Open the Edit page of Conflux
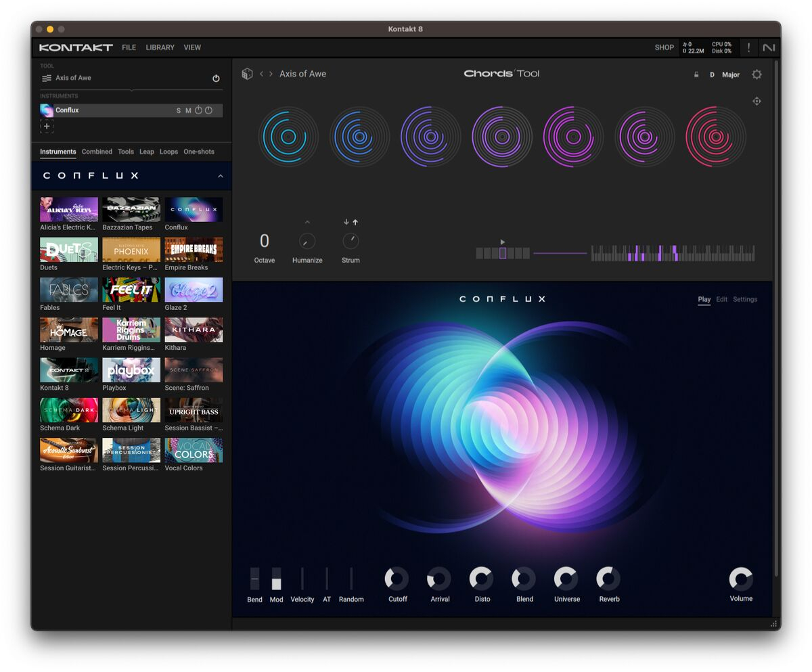 [x=721, y=299]
